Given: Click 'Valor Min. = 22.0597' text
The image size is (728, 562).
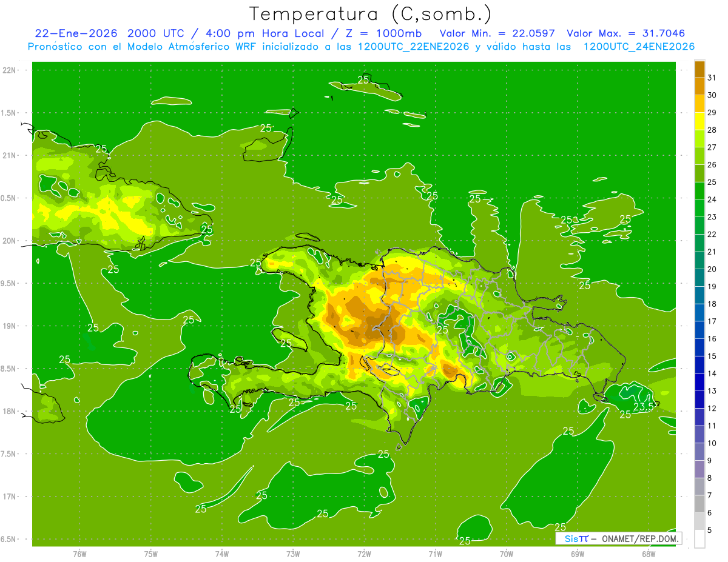Looking at the screenshot, I should 496,33.
